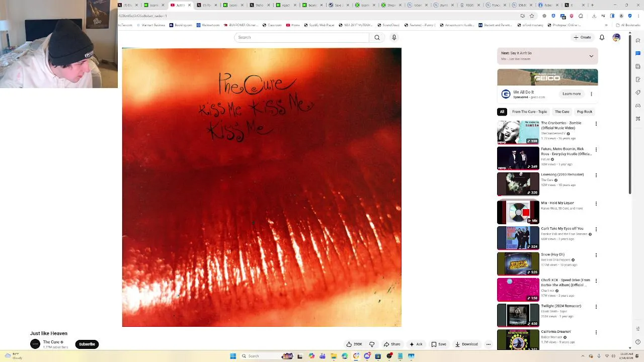Open Microsoft Edge from taskbar
This screenshot has height=362, width=644.
(345, 356)
